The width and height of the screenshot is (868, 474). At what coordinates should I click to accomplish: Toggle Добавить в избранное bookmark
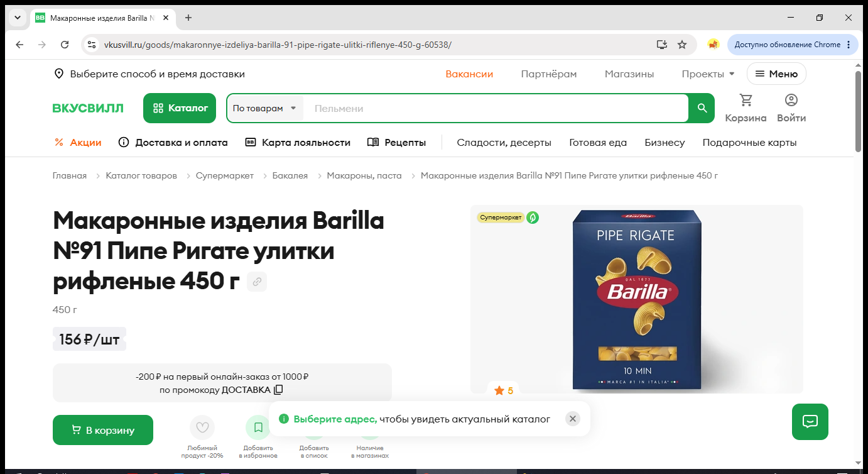(x=258, y=427)
